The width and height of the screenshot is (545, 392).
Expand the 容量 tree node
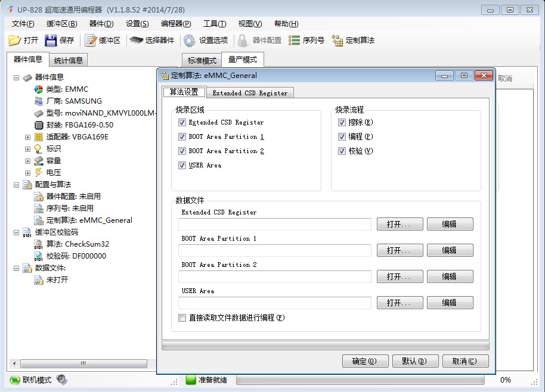tap(27, 161)
